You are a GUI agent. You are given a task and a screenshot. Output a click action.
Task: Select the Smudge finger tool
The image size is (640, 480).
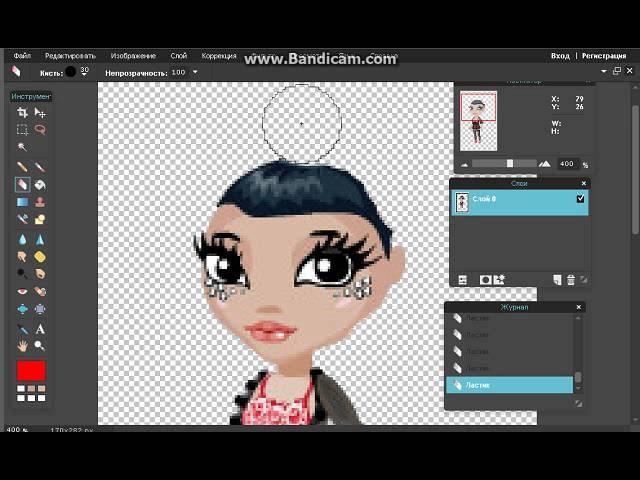pos(22,256)
